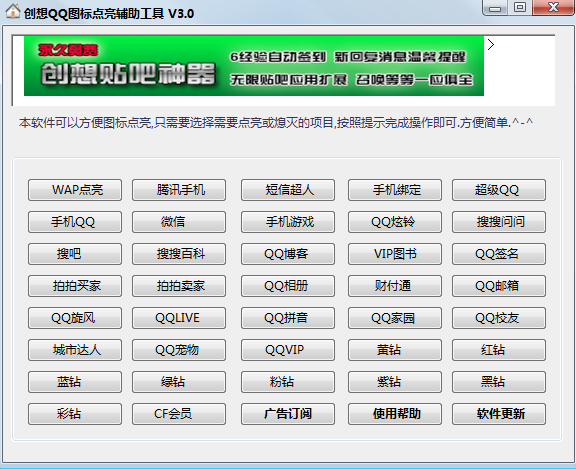Click the 搜吧 button
Viewport: 576px width, 469px height.
click(x=75, y=254)
